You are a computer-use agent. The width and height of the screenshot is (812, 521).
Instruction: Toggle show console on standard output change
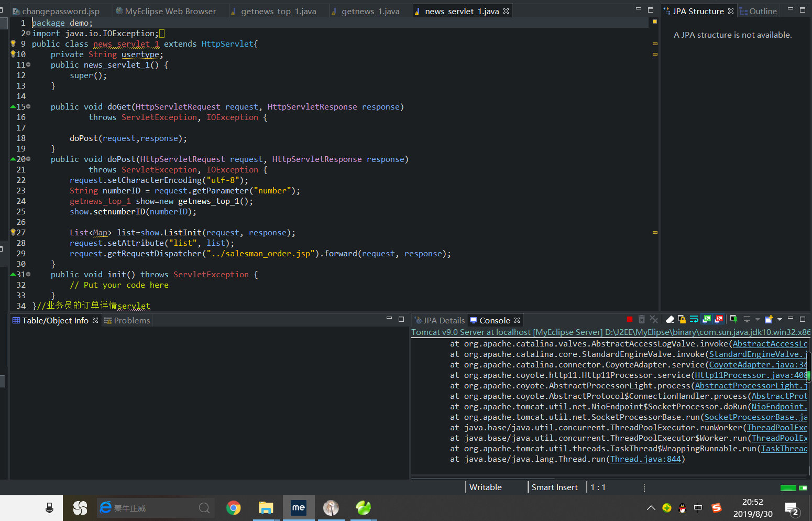tap(707, 319)
